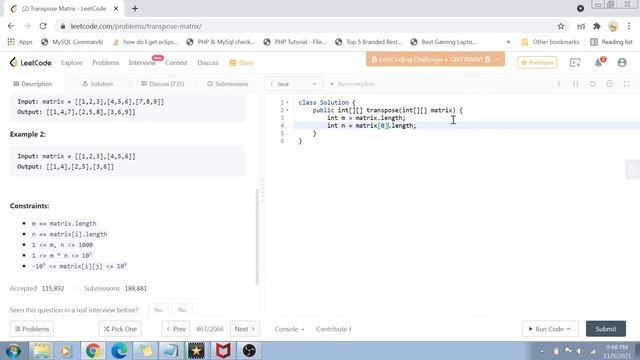Go back to previous page
640x360 pixels.
pos(11,26)
